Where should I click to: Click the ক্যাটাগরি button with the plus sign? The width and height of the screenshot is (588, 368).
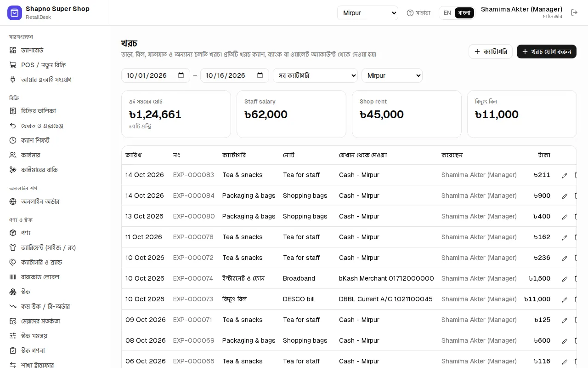491,52
